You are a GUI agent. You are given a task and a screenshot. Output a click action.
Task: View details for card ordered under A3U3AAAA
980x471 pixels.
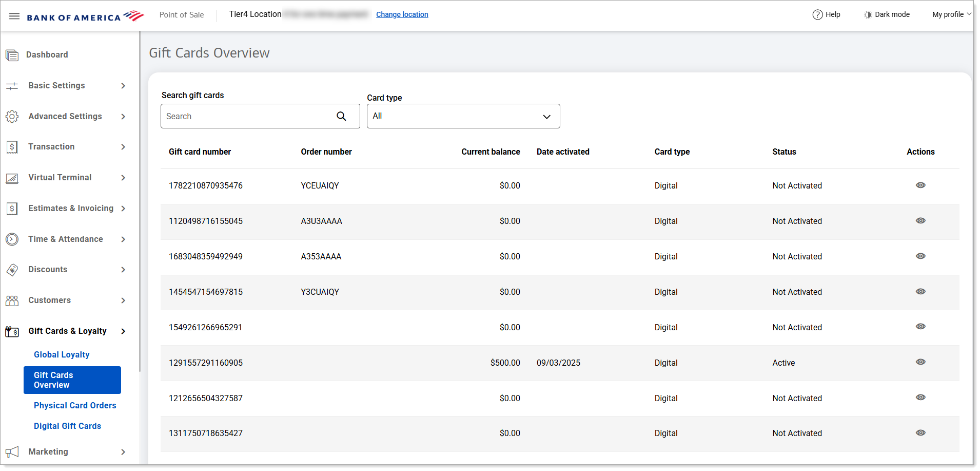pos(920,221)
